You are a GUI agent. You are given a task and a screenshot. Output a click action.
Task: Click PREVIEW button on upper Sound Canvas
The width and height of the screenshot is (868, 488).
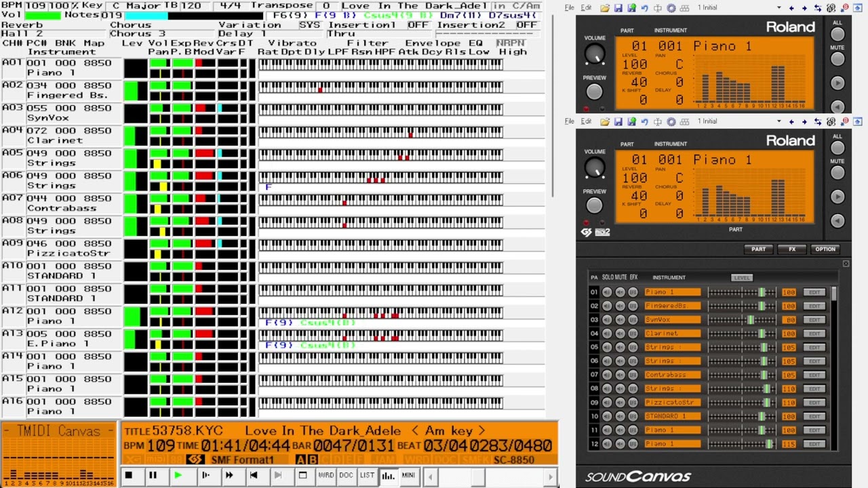click(x=594, y=91)
